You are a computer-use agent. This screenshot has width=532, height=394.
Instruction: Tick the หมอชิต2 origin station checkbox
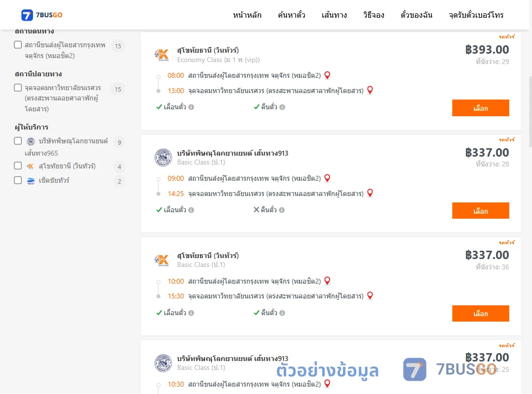(18, 45)
